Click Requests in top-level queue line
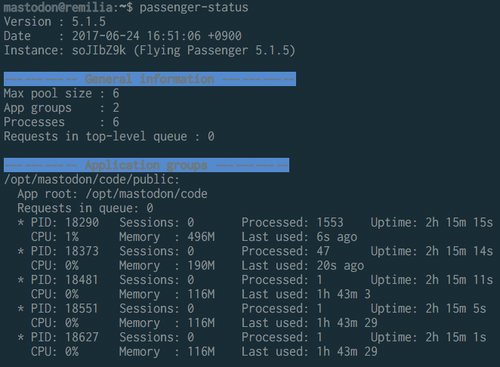Viewport: 500px width, 367px height. point(109,136)
